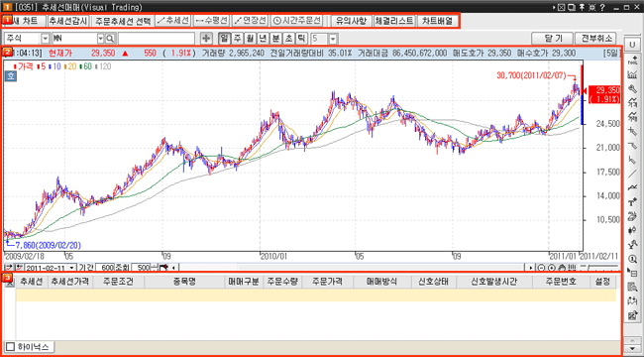Enable the 하이닉스 checkbox
Screen dimensions: 644x357
[11, 347]
